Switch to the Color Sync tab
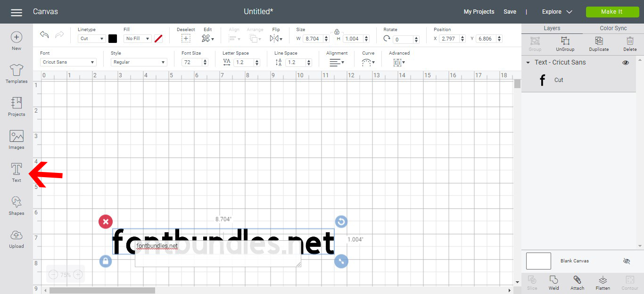The image size is (644, 294). pyautogui.click(x=613, y=28)
